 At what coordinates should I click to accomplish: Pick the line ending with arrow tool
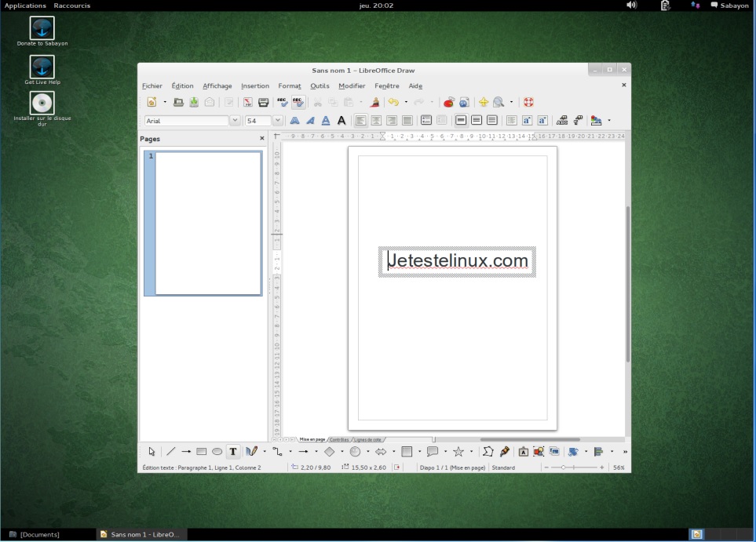[186, 452]
